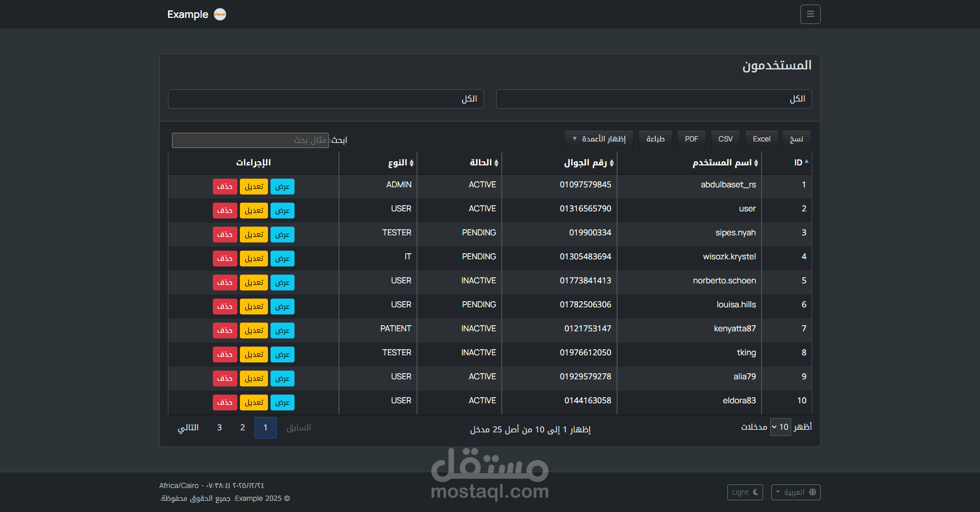
Task: Toggle Light theme mode
Action: (745, 492)
